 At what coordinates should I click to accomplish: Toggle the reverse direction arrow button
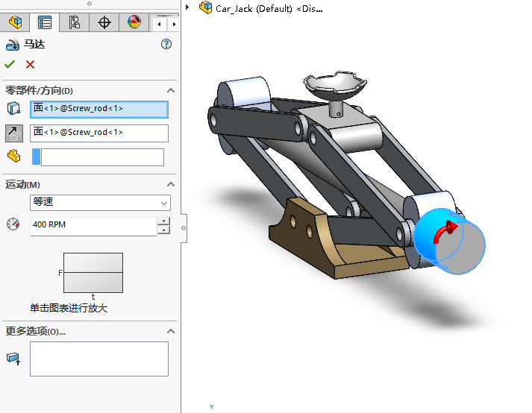(x=14, y=133)
